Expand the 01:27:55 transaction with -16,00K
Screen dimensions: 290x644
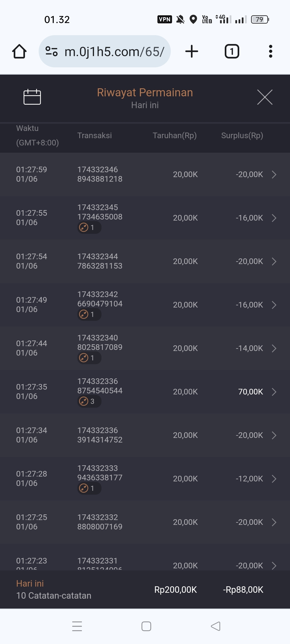(274, 218)
